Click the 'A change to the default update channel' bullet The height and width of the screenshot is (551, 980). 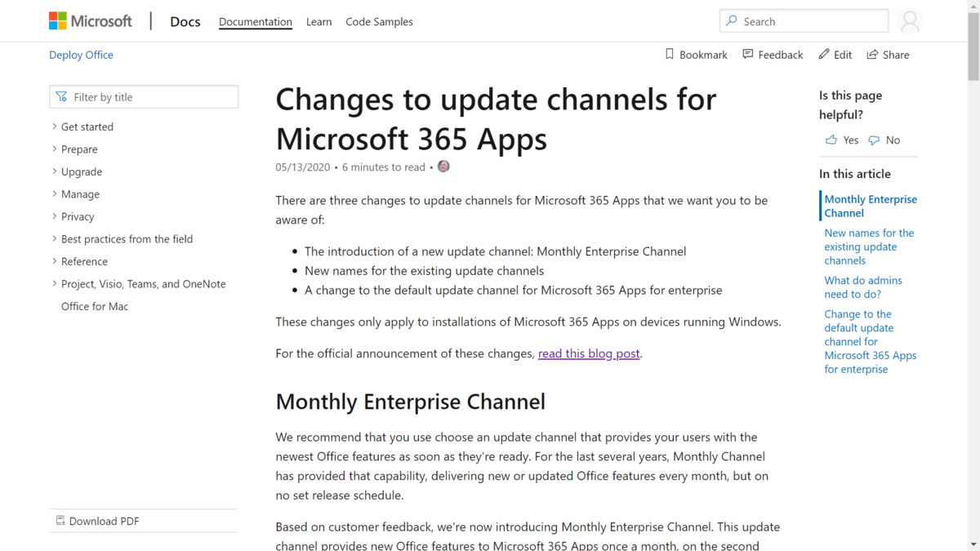click(x=514, y=290)
